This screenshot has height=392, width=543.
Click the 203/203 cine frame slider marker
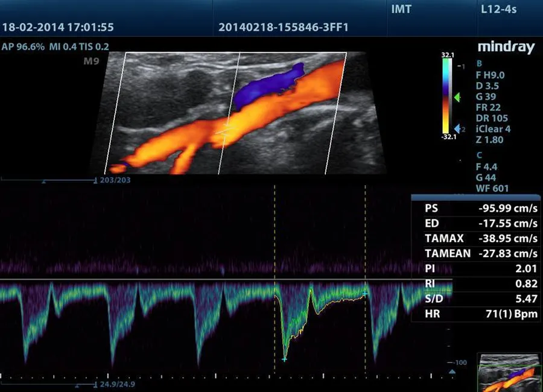point(95,180)
